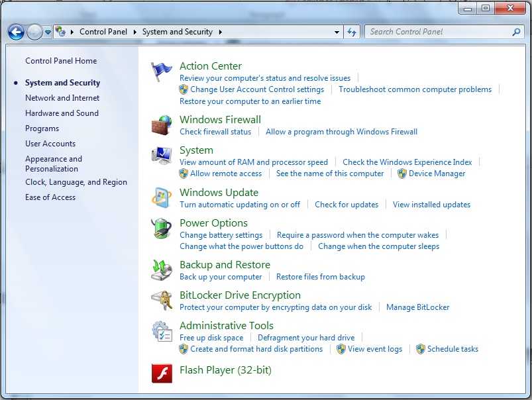The image size is (532, 400).
Task: Expand the arrow after Control Panel breadcrumb
Action: (x=135, y=32)
